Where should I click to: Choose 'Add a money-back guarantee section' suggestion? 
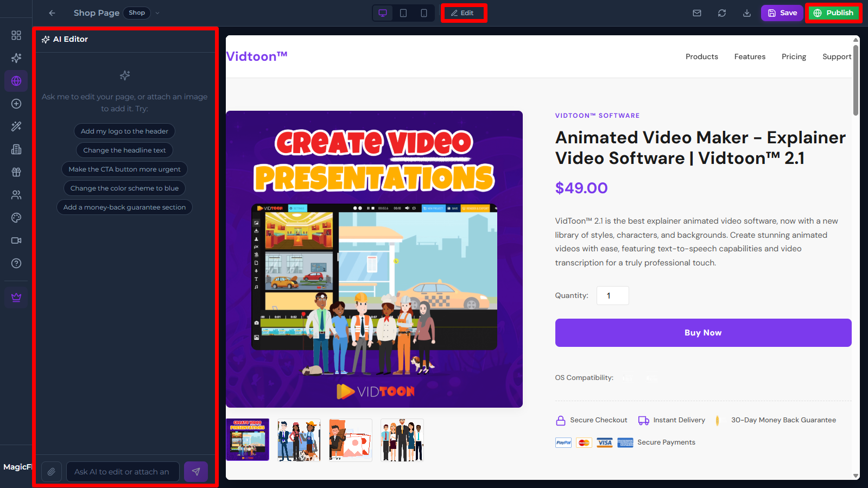124,207
